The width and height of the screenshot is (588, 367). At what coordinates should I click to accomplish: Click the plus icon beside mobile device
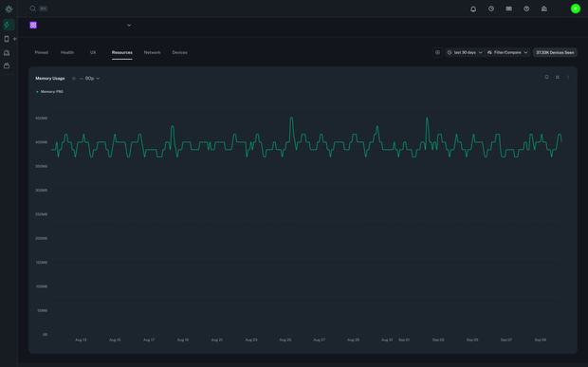coord(14,39)
